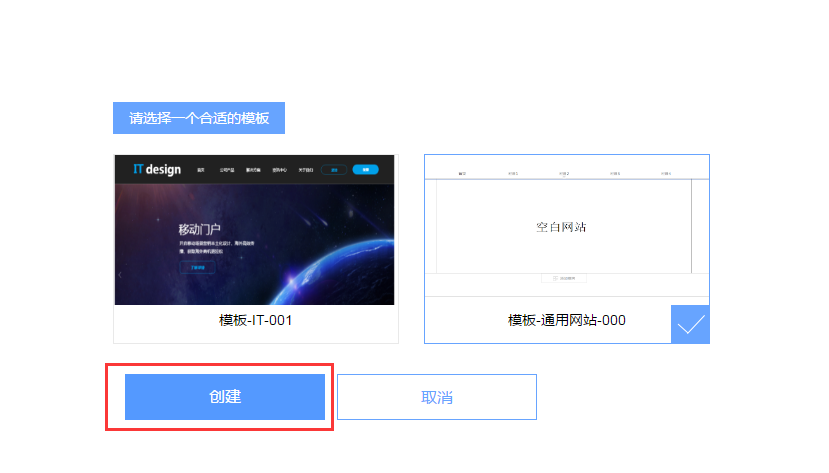The width and height of the screenshot is (829, 473).
Task: Click the middle nav tab in blank template
Action: [x=564, y=173]
